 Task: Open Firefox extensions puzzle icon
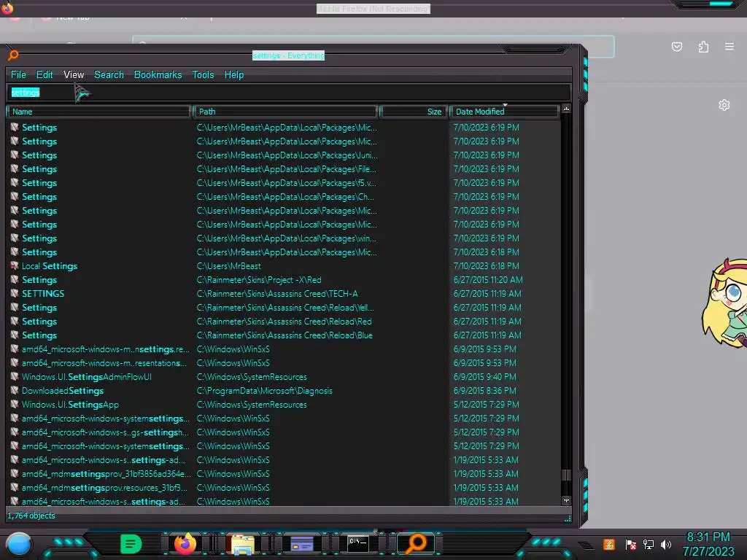click(703, 47)
